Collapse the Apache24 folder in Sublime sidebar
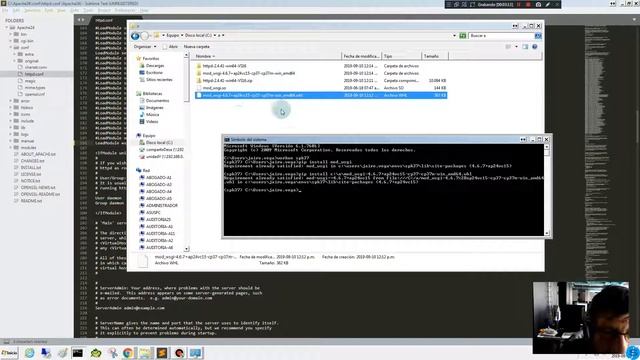 point(7,27)
